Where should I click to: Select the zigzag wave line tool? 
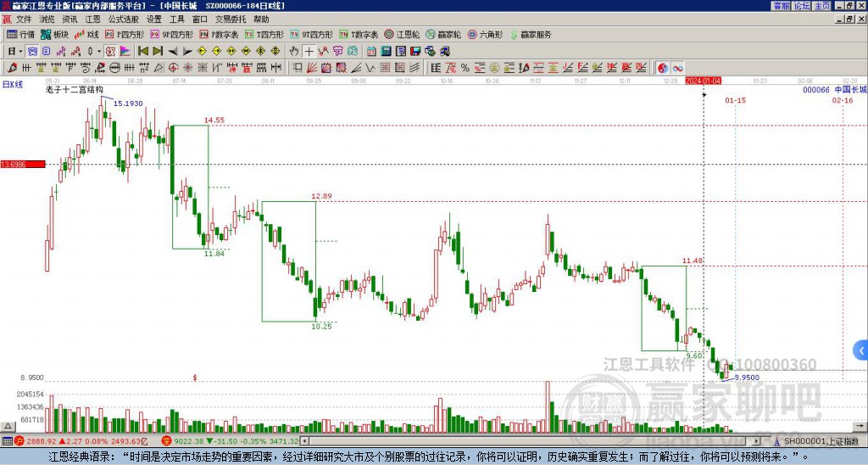click(x=370, y=68)
